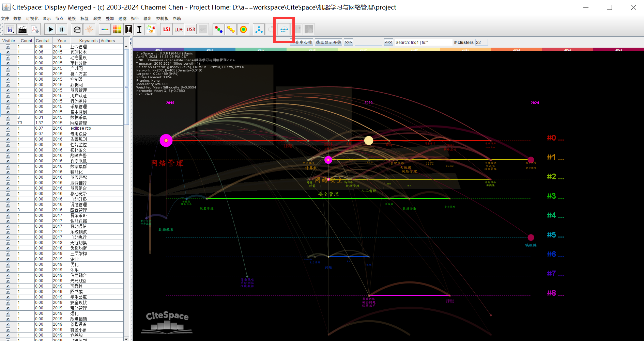Click the >>> forward button
644x341 pixels.
pyautogui.click(x=348, y=42)
